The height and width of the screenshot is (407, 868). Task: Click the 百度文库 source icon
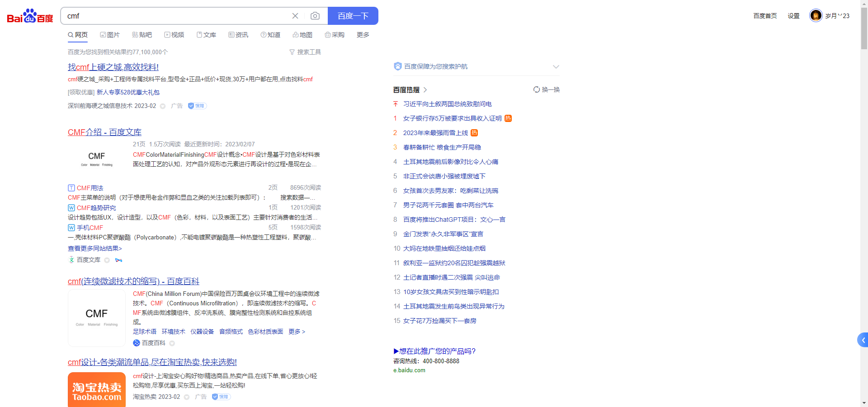pos(71,260)
